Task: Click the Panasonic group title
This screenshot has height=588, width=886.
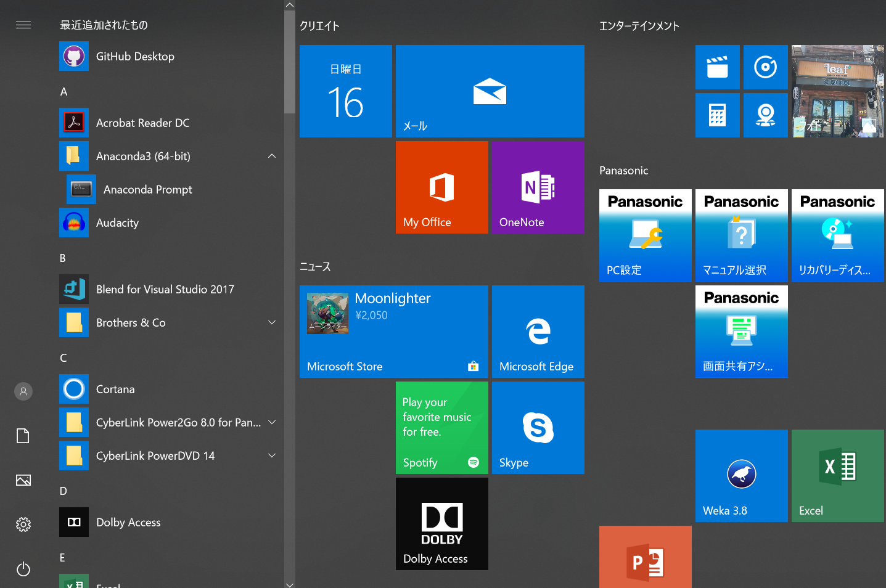Action: [624, 171]
